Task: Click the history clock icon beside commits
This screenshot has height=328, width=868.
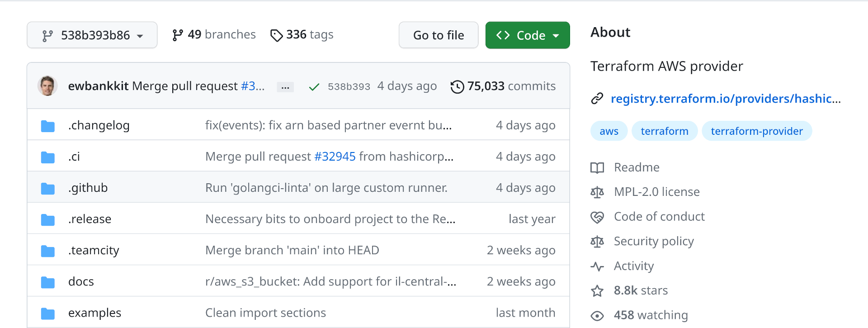Action: pyautogui.click(x=457, y=86)
